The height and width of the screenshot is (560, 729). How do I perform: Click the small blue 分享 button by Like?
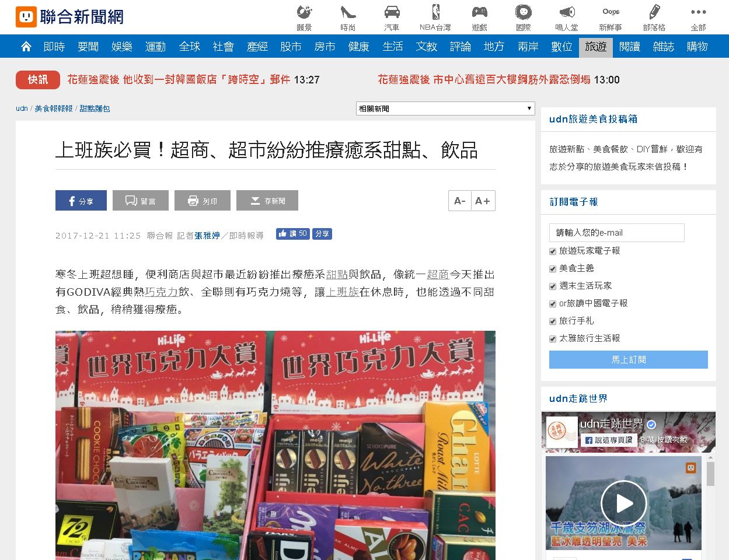(322, 234)
